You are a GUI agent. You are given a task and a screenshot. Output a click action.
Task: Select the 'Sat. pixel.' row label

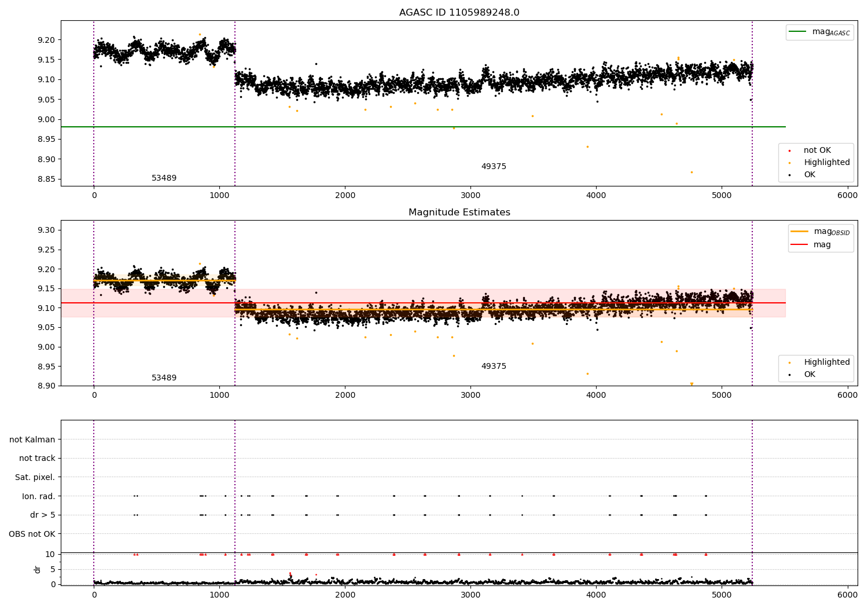point(35,478)
